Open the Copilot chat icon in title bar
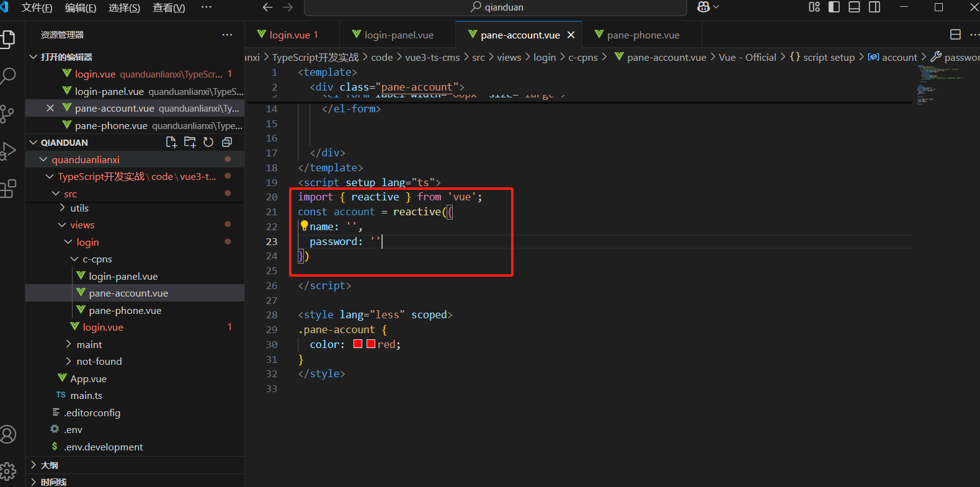The width and height of the screenshot is (980, 487). click(x=708, y=7)
